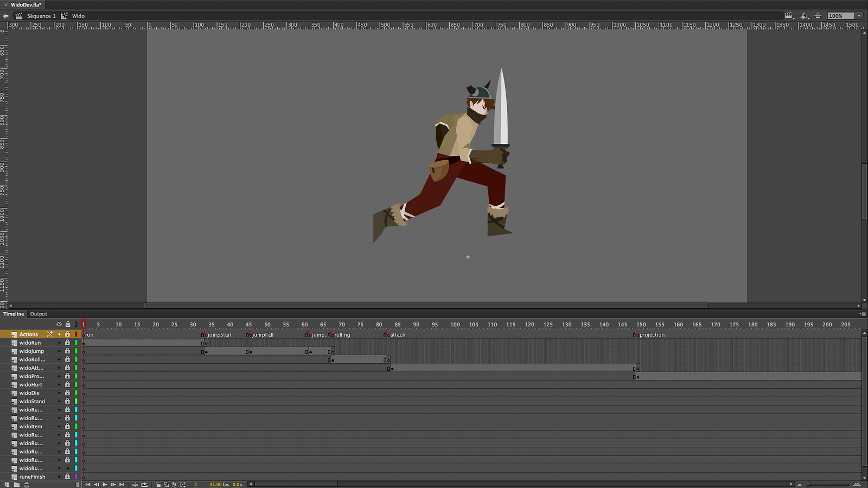Toggle outline color for widoJump layer
Image resolution: width=868 pixels, height=488 pixels.
pos(76,351)
